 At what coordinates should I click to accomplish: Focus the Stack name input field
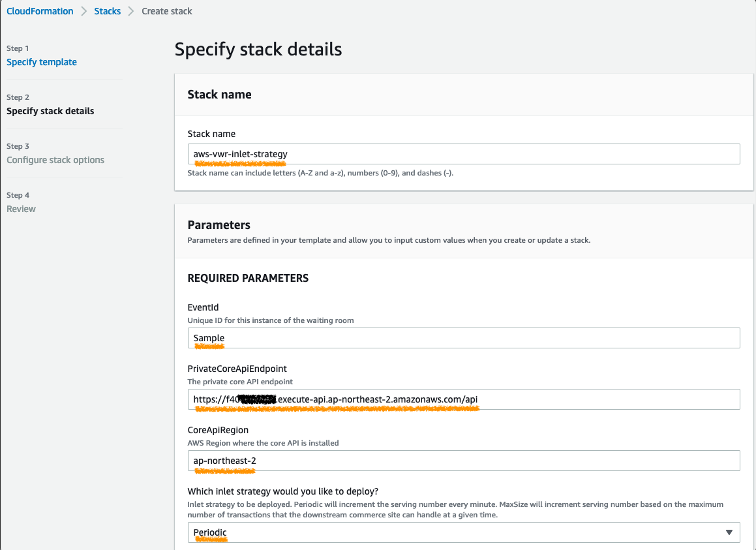tap(463, 154)
